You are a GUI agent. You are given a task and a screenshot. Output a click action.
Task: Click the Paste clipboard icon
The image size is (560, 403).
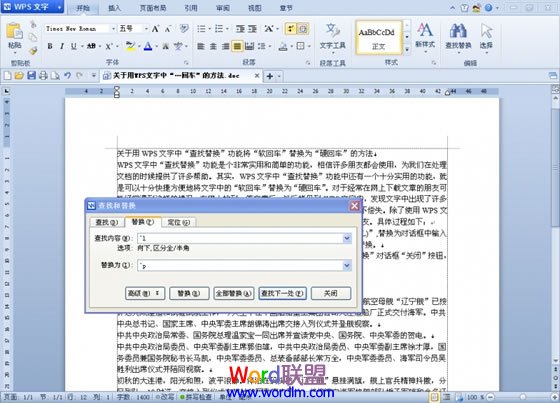click(x=15, y=31)
